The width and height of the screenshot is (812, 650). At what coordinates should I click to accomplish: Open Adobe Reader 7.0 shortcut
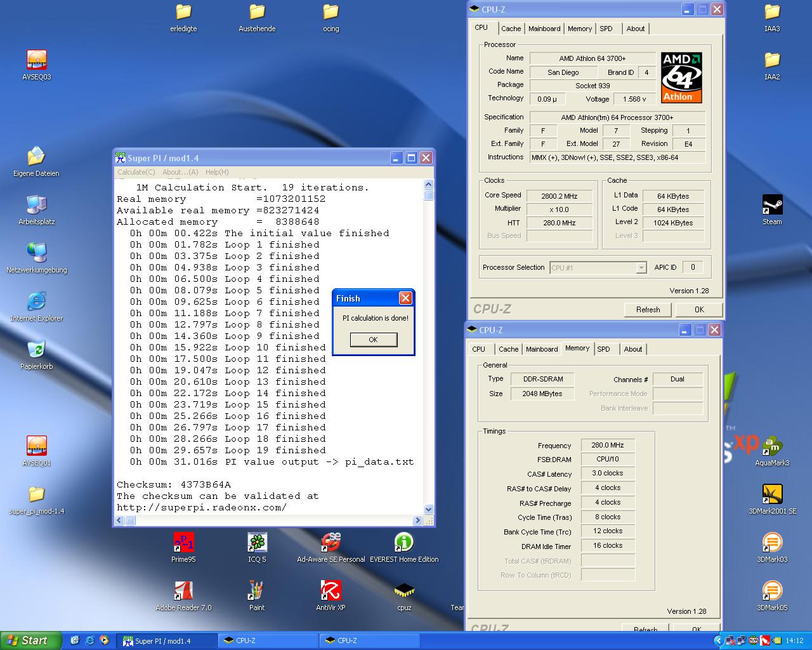coord(183,596)
